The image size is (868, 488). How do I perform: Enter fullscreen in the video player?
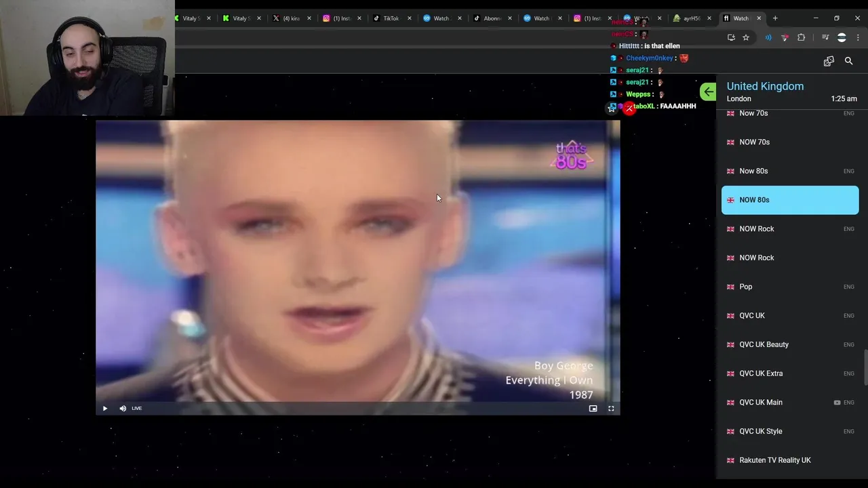pos(611,409)
